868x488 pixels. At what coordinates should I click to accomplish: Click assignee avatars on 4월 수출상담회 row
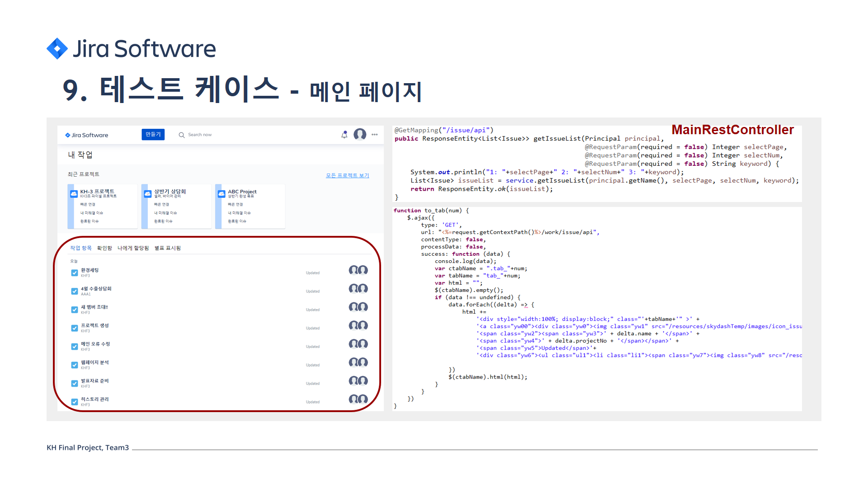pos(358,289)
